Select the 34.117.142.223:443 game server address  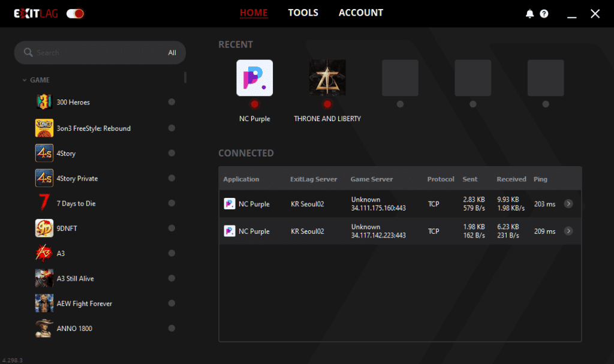point(378,236)
